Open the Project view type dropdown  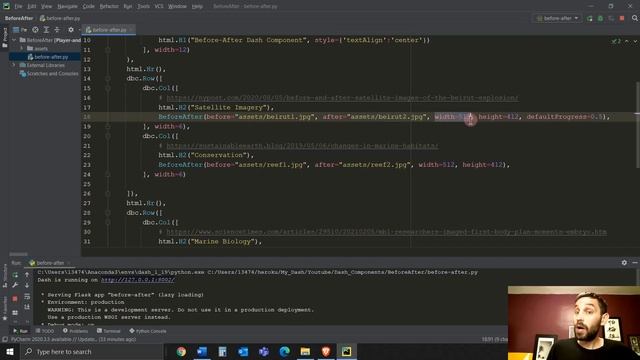(20, 30)
